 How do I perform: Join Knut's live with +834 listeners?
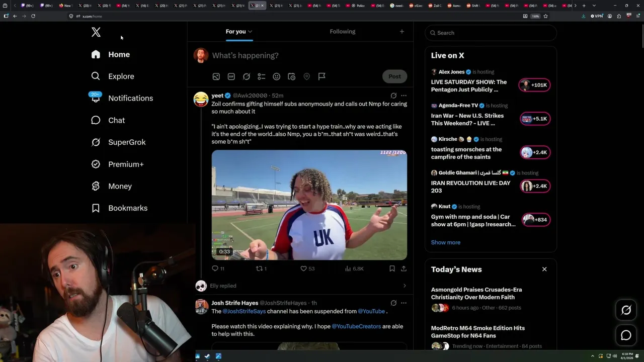click(x=535, y=220)
